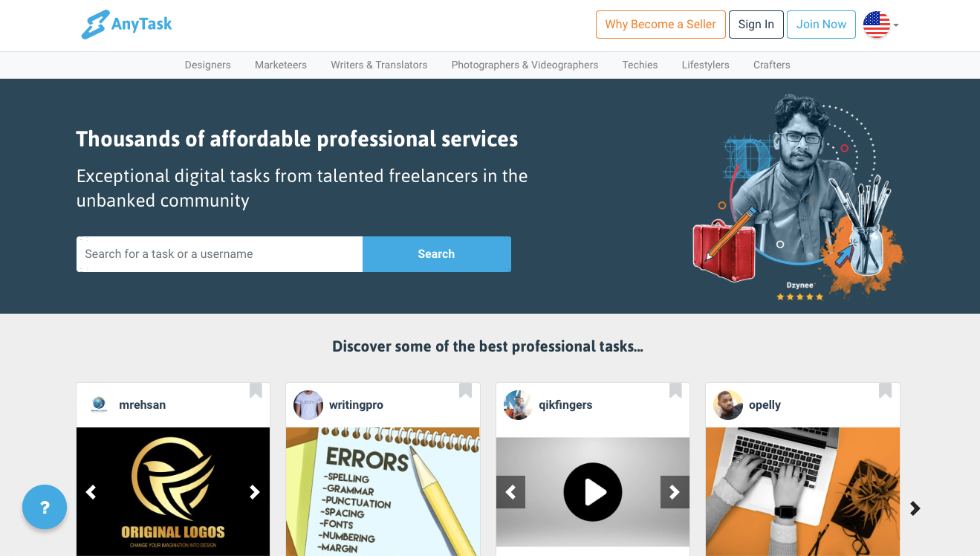Open the Techies category menu
Viewport: 980px width, 556px height.
coord(640,65)
